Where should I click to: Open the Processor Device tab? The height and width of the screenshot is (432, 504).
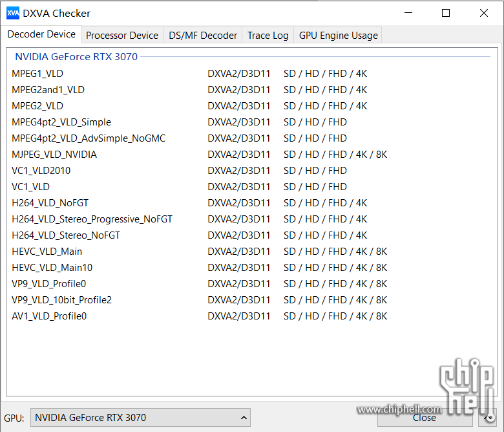[122, 36]
